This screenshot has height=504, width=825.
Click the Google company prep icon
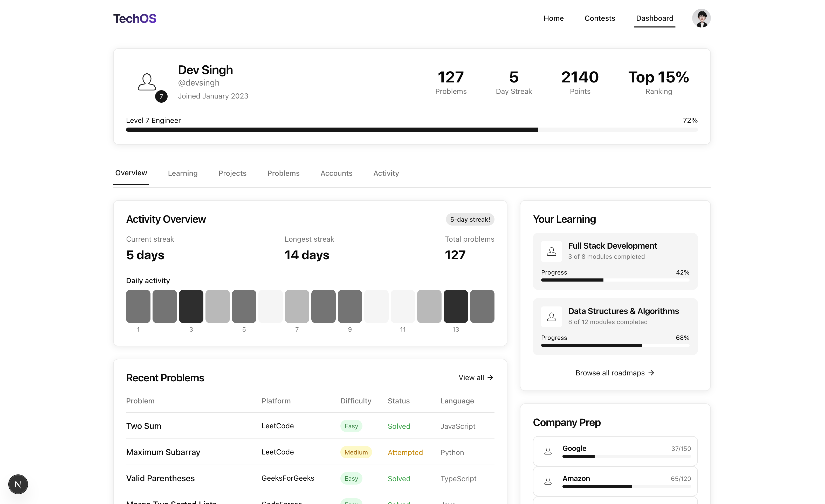(548, 451)
